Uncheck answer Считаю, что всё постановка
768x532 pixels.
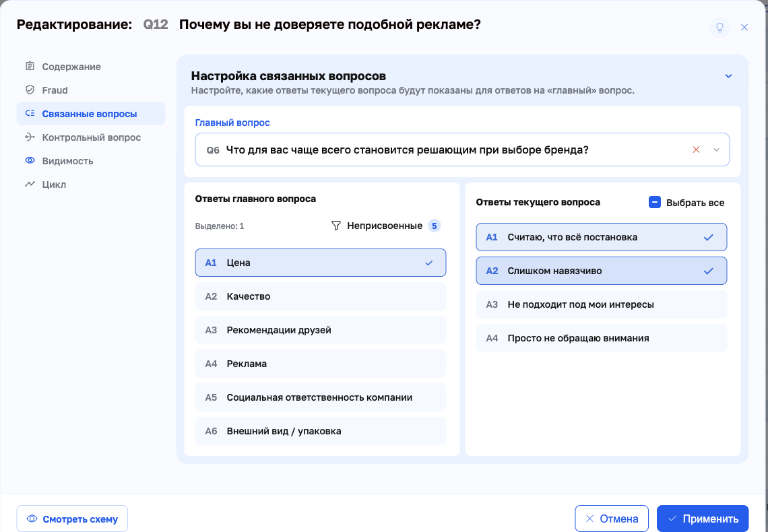point(602,237)
